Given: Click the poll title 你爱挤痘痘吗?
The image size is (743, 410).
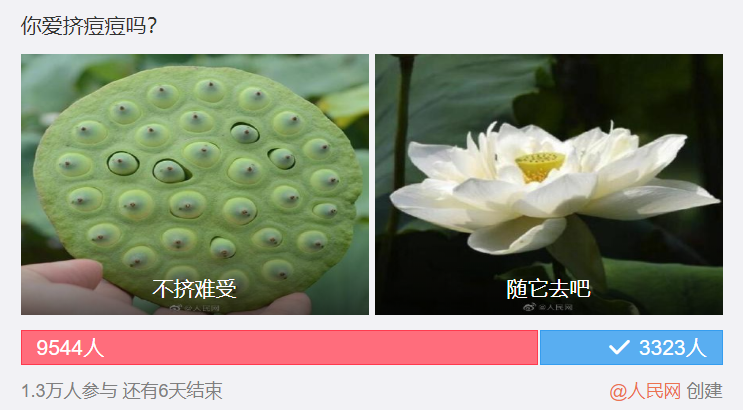Looking at the screenshot, I should pos(88,26).
